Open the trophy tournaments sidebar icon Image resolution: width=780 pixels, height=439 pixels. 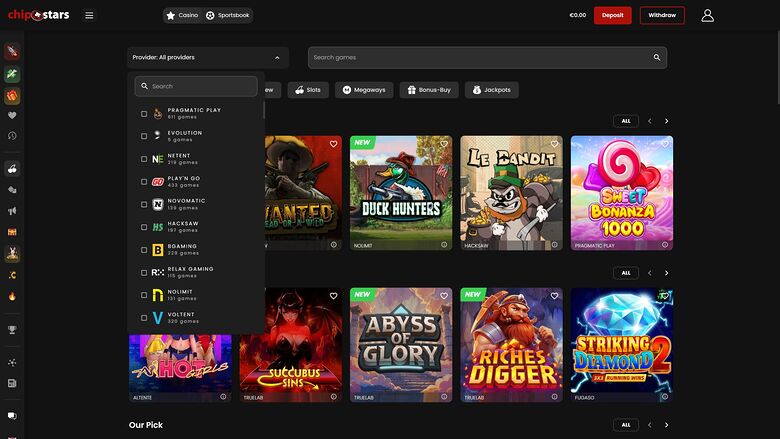tap(12, 330)
